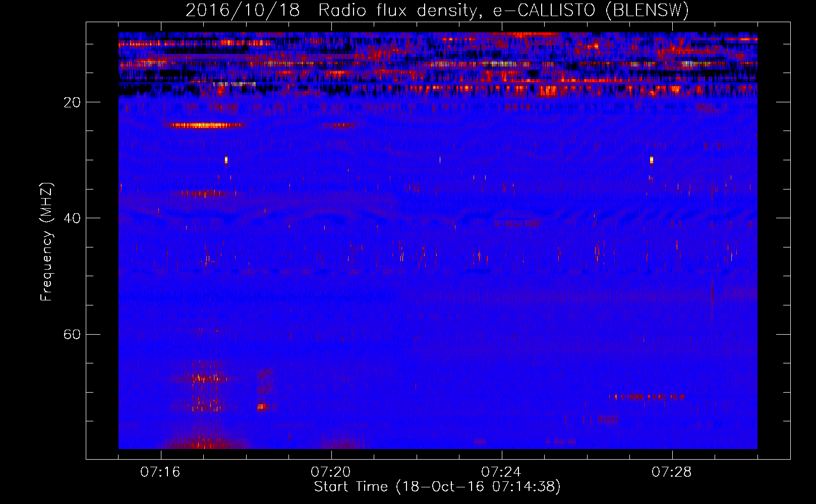Image resolution: width=816 pixels, height=504 pixels.
Task: Click the plot title text at top
Action: pyautogui.click(x=437, y=11)
